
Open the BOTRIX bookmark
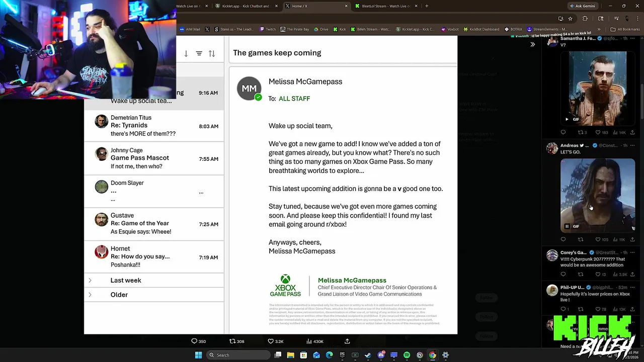(x=513, y=29)
